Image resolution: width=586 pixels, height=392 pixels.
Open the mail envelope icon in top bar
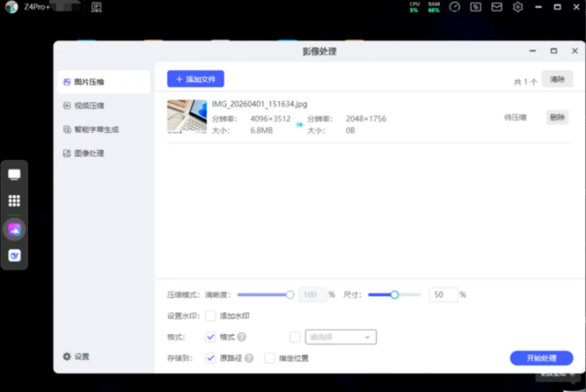point(497,7)
